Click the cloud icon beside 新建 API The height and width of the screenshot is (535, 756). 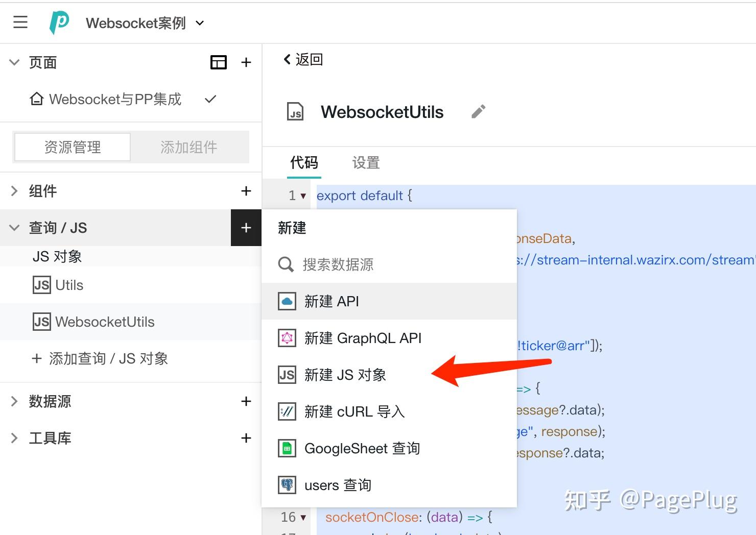(287, 301)
